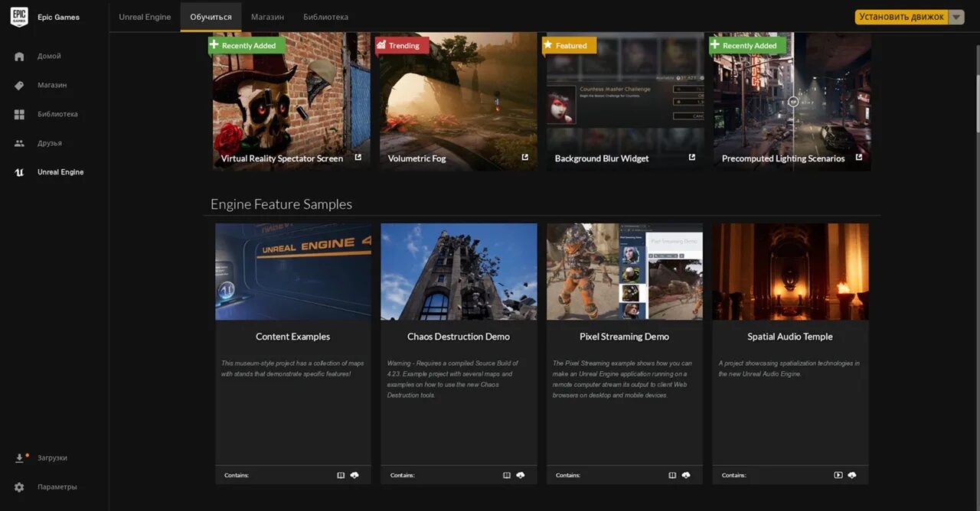980x511 pixels.
Task: Click Engine Feature Samples heading
Action: click(281, 204)
